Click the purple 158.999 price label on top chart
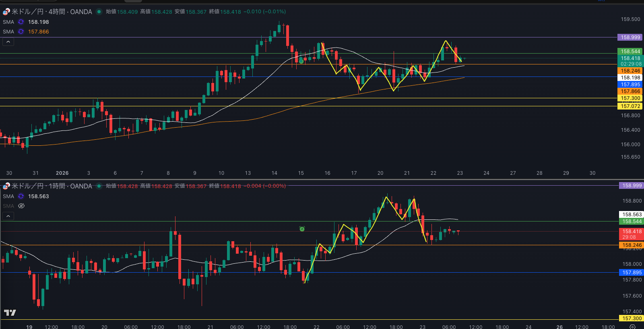The image size is (644, 329). click(630, 37)
